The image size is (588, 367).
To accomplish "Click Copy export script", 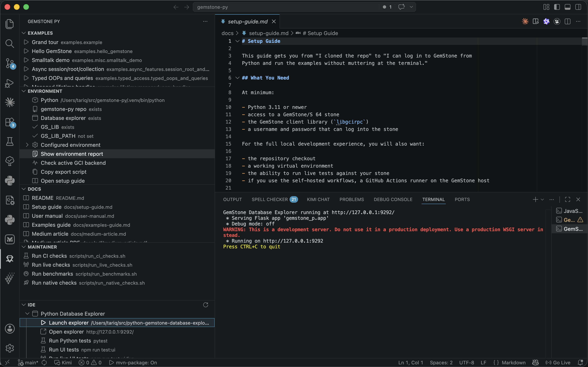I will (117, 172).
